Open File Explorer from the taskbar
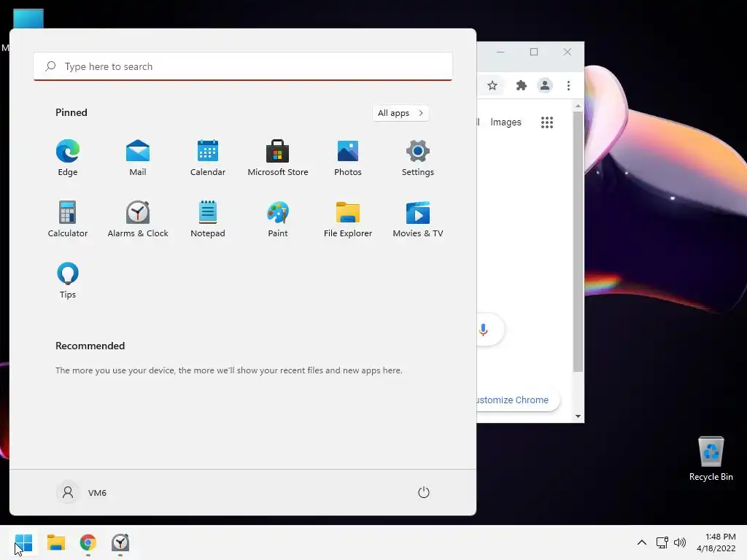The width and height of the screenshot is (747, 560). coord(55,542)
